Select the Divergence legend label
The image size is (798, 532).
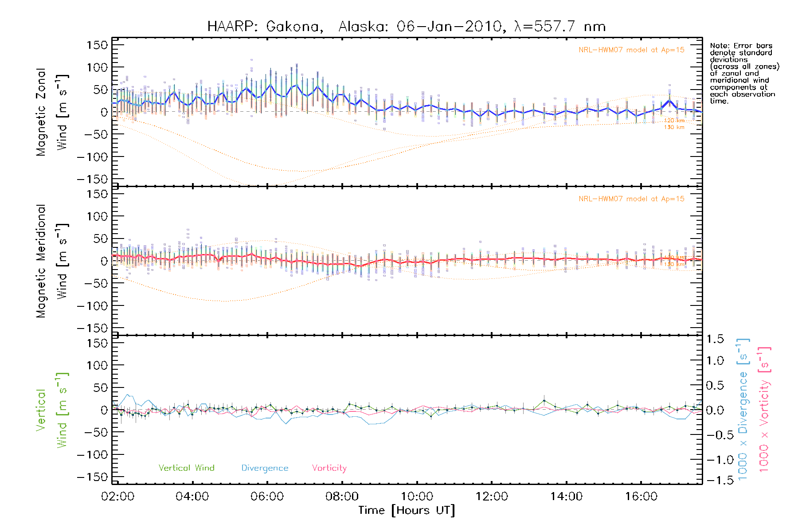point(265,468)
